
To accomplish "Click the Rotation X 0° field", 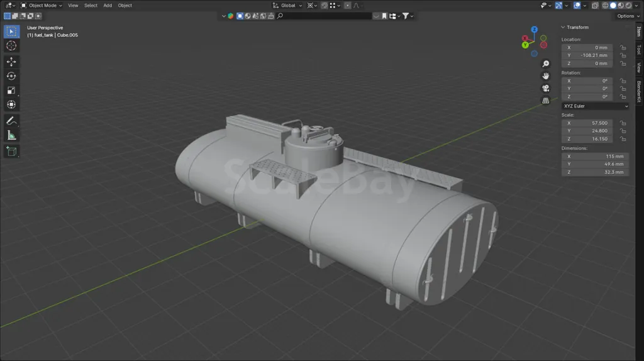I will click(587, 81).
